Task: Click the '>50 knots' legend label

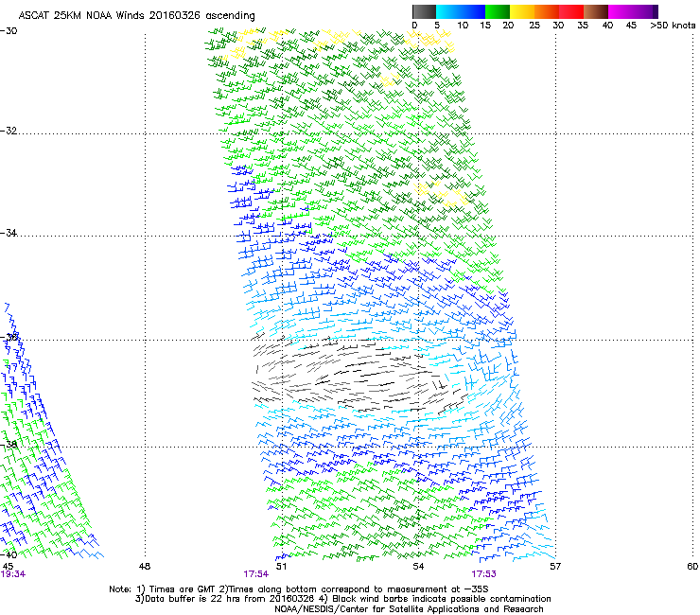Action: point(673,26)
